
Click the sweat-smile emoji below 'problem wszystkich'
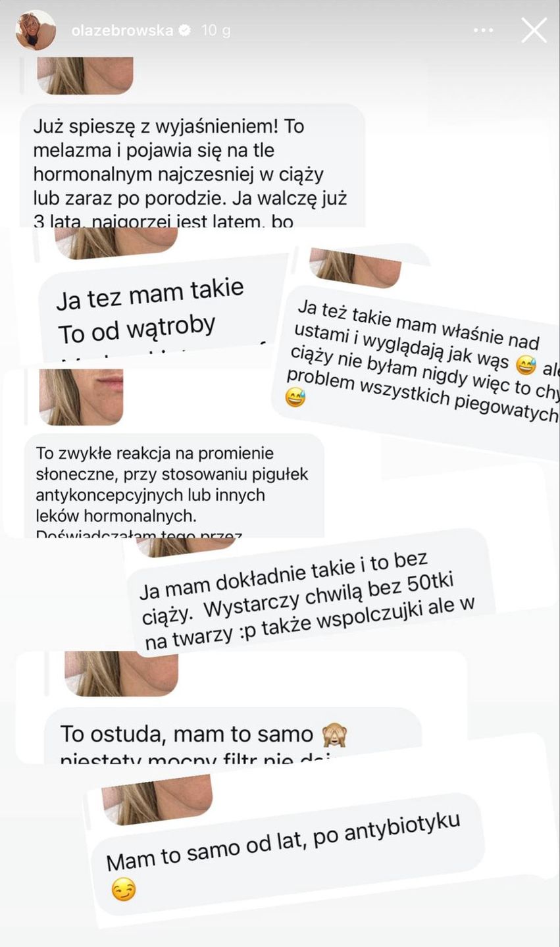coord(295,397)
